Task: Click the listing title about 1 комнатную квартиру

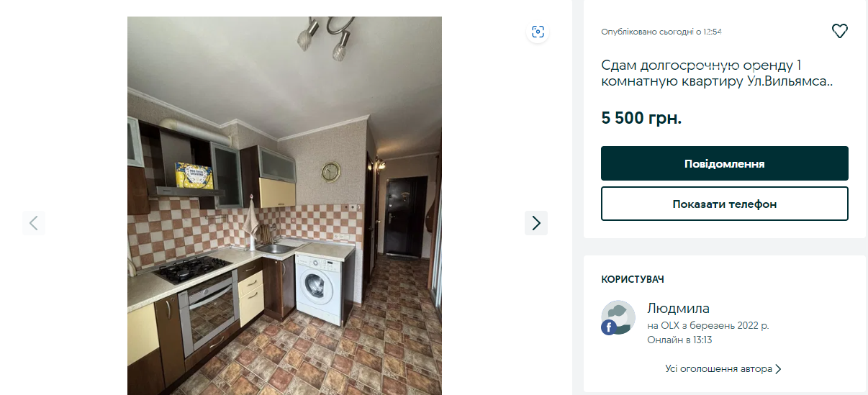Action: 717,73
